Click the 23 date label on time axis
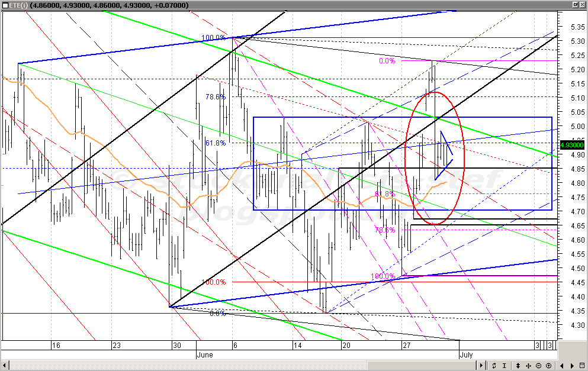This screenshot has width=588, height=371. tap(117, 346)
